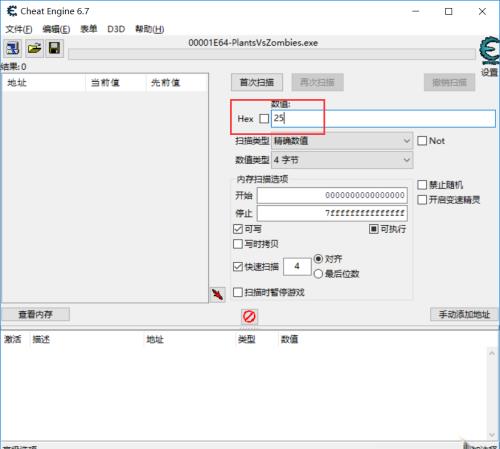Select the 对齐 radio button
Viewport: 500px width, 449px height.
(318, 259)
